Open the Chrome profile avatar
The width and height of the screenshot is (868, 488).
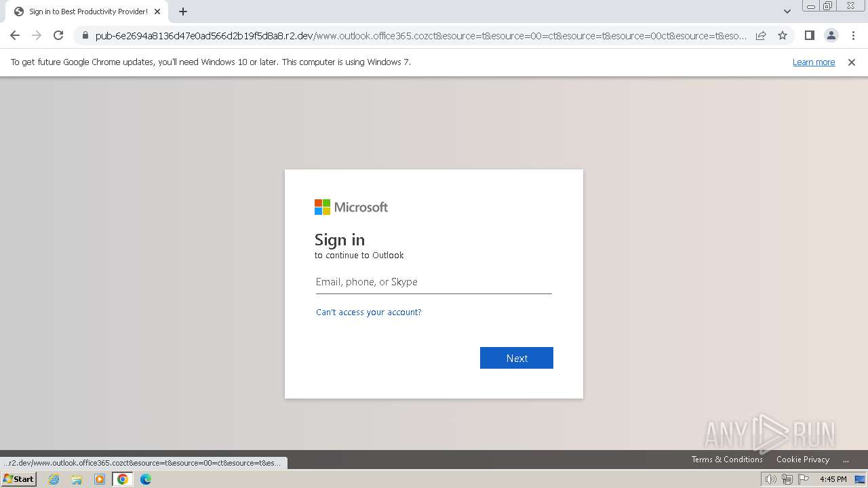coord(831,35)
